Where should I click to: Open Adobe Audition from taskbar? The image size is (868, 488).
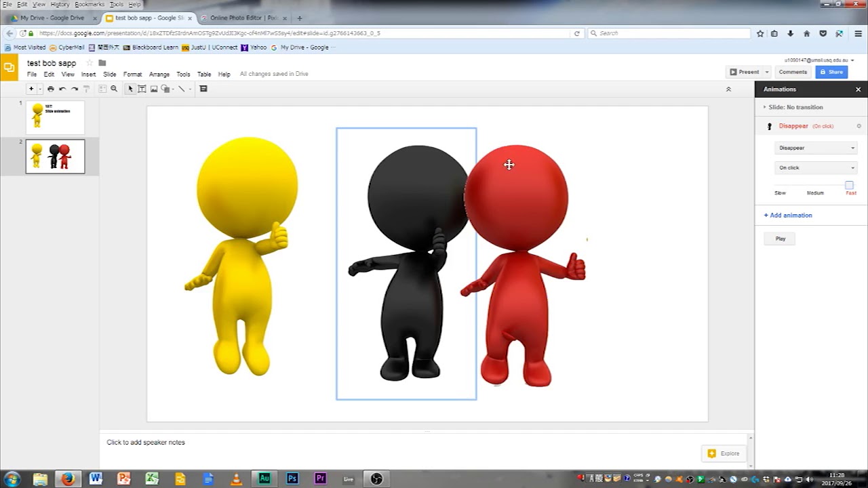click(264, 479)
